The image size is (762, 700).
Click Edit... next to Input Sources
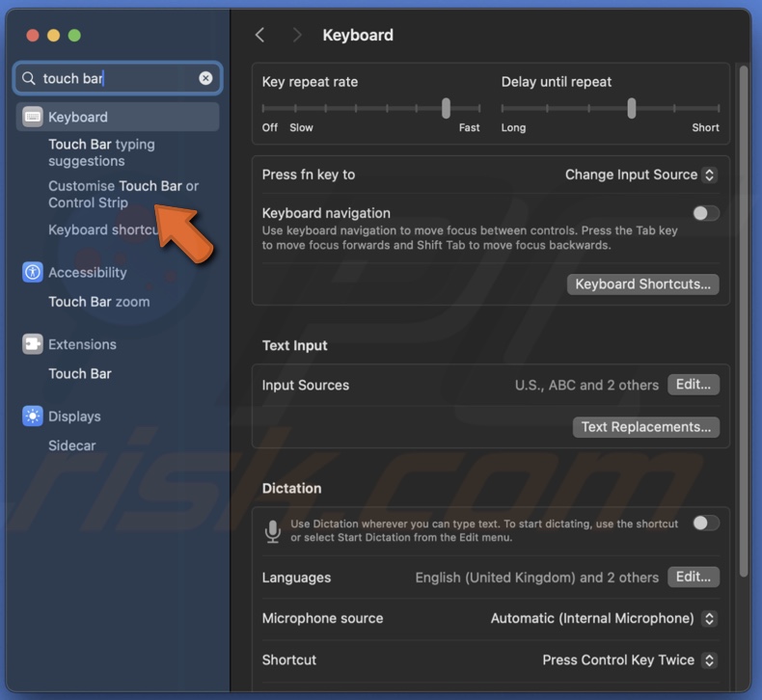(x=693, y=385)
